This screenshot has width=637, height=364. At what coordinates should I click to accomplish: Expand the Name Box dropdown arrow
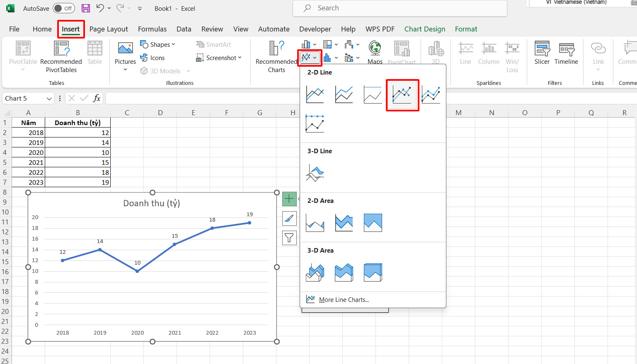point(49,99)
